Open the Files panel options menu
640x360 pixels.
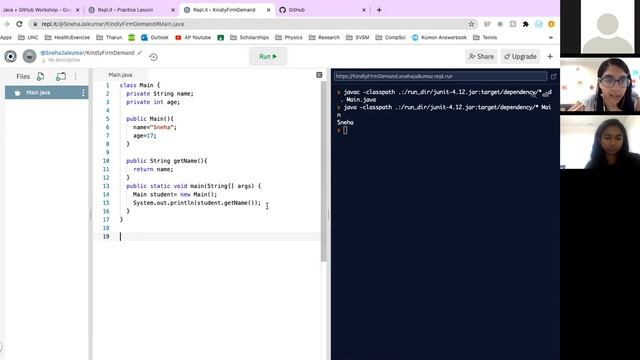pos(76,76)
